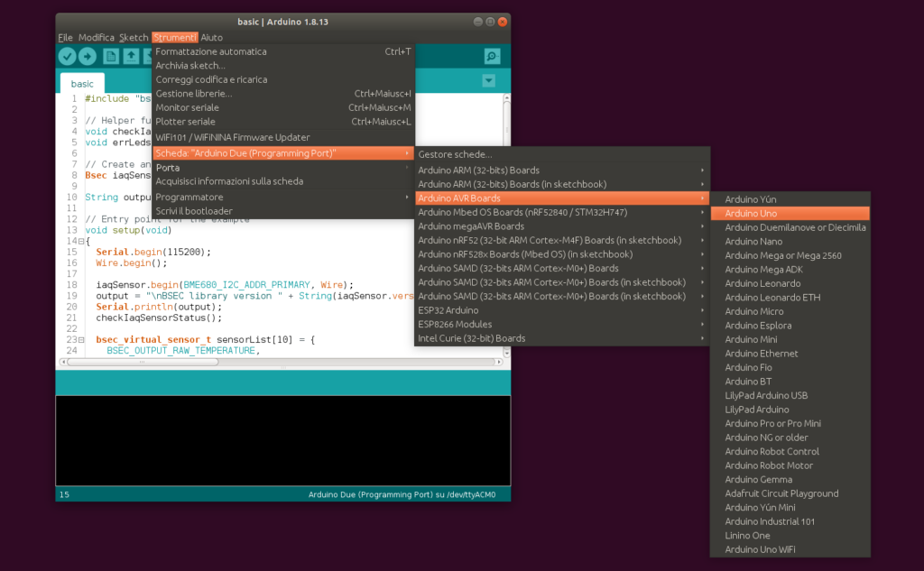Expand Arduino megaAVR Boards
Viewport: 924px width, 571px height.
pyautogui.click(x=562, y=226)
